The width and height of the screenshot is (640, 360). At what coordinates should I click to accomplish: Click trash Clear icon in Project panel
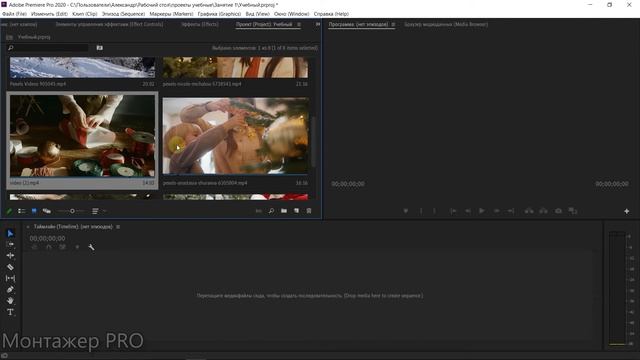(x=309, y=211)
